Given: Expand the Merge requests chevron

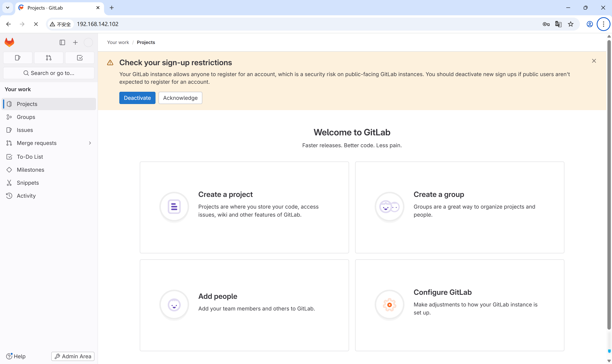Looking at the screenshot, I should [90, 143].
